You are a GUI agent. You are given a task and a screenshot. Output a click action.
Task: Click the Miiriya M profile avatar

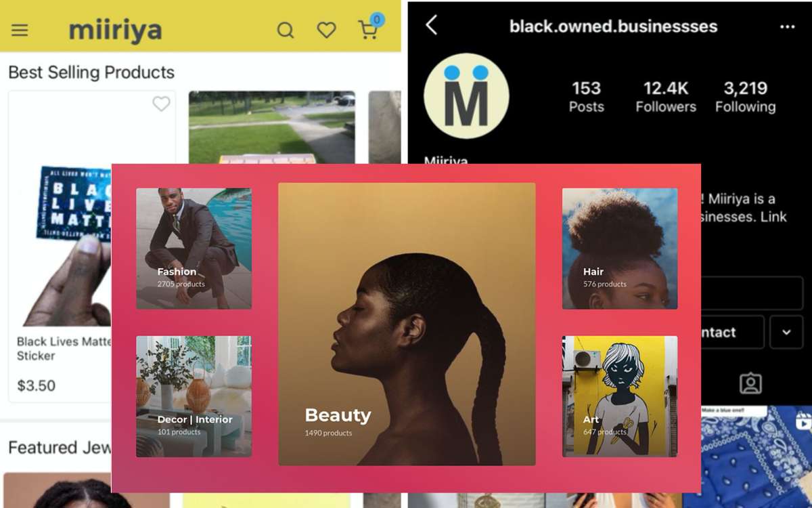[x=466, y=96]
